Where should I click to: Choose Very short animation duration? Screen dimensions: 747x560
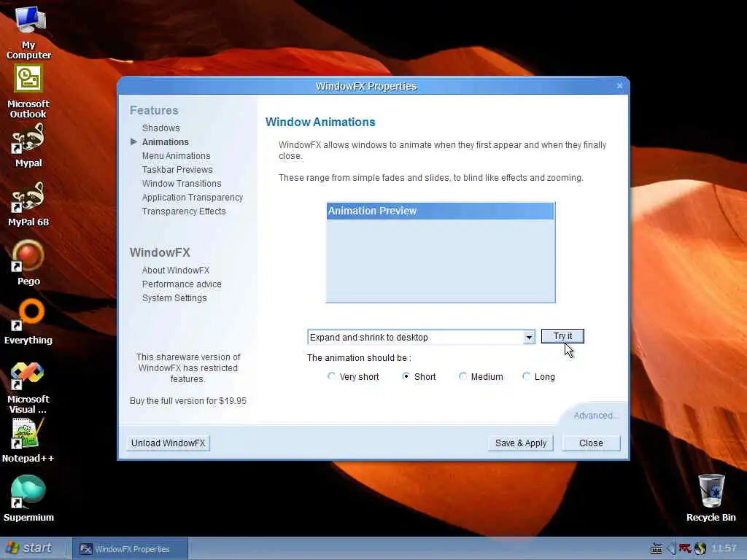click(x=353, y=377)
